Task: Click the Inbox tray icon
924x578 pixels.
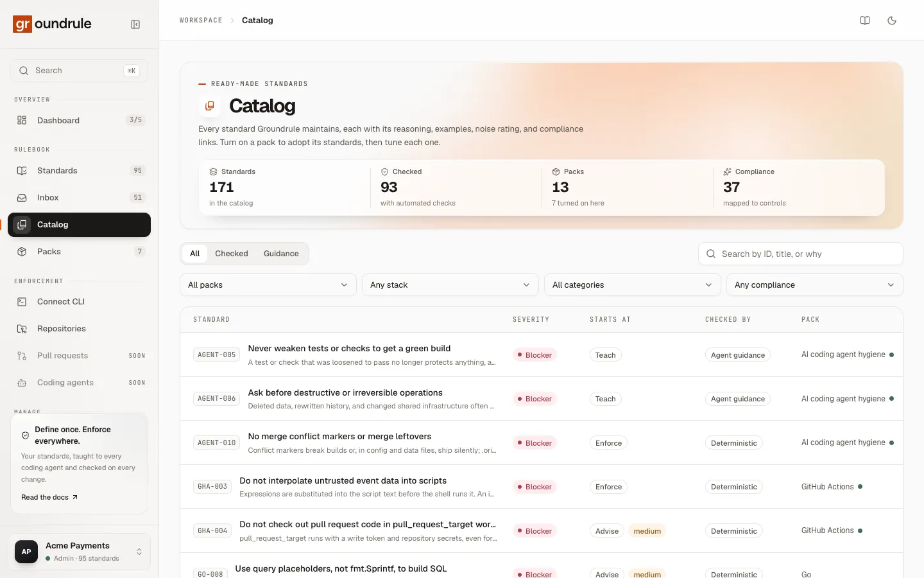Action: pos(22,198)
